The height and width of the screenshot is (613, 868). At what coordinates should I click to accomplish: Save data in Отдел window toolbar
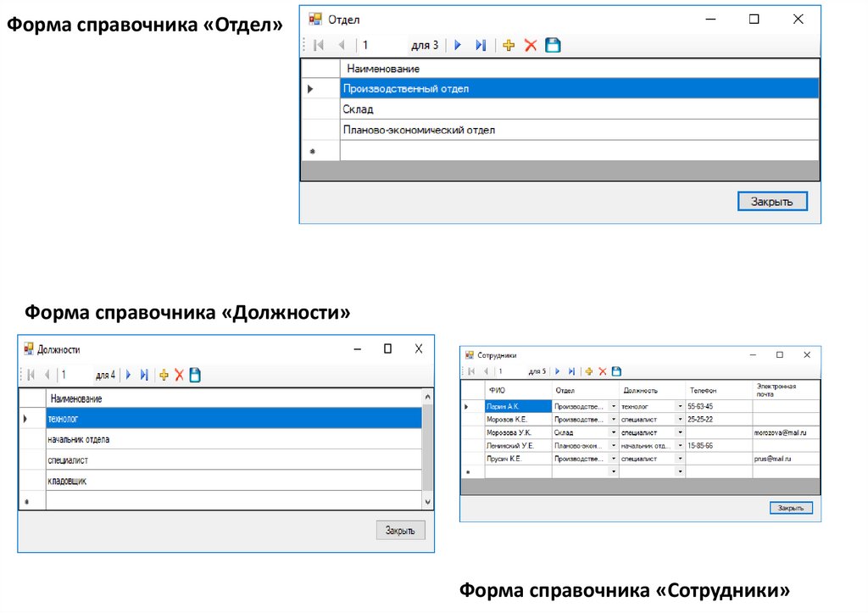coord(553,46)
